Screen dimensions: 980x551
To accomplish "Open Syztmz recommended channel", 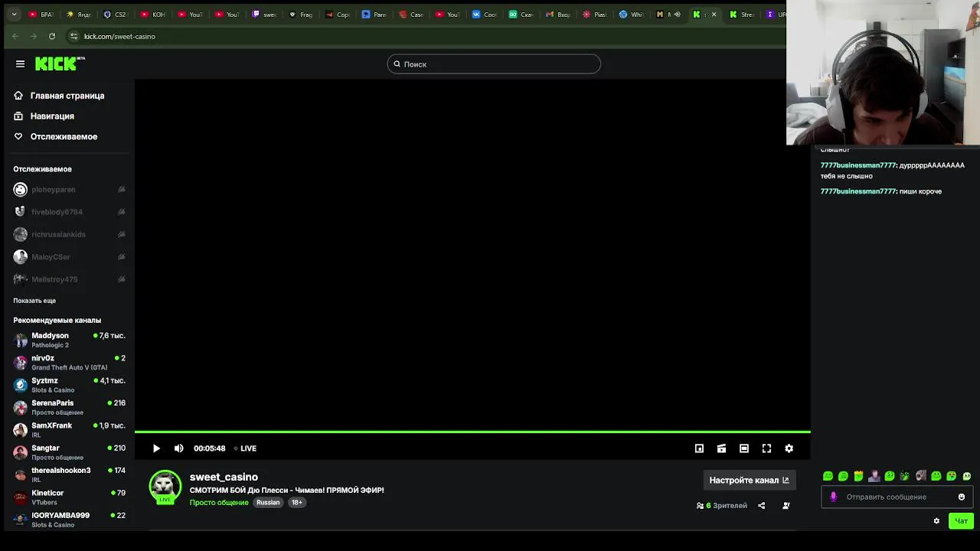I will (69, 385).
